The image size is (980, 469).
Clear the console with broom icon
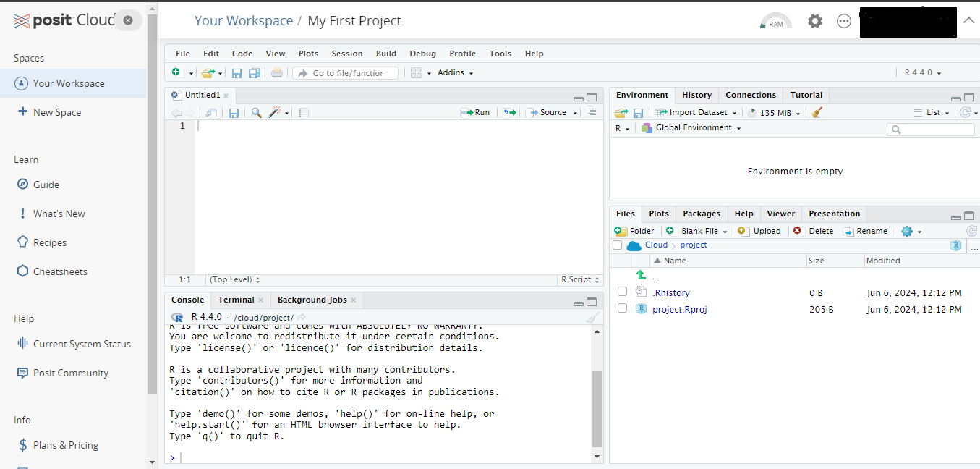(592, 318)
